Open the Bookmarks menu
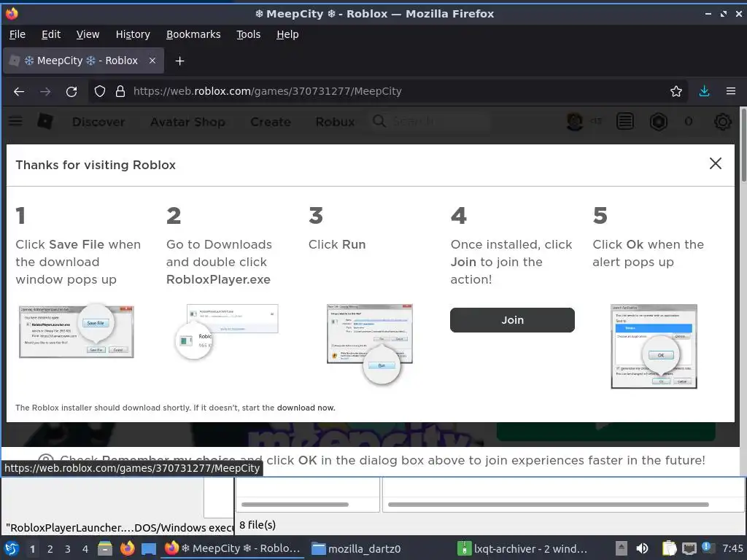The height and width of the screenshot is (560, 747). click(x=193, y=34)
